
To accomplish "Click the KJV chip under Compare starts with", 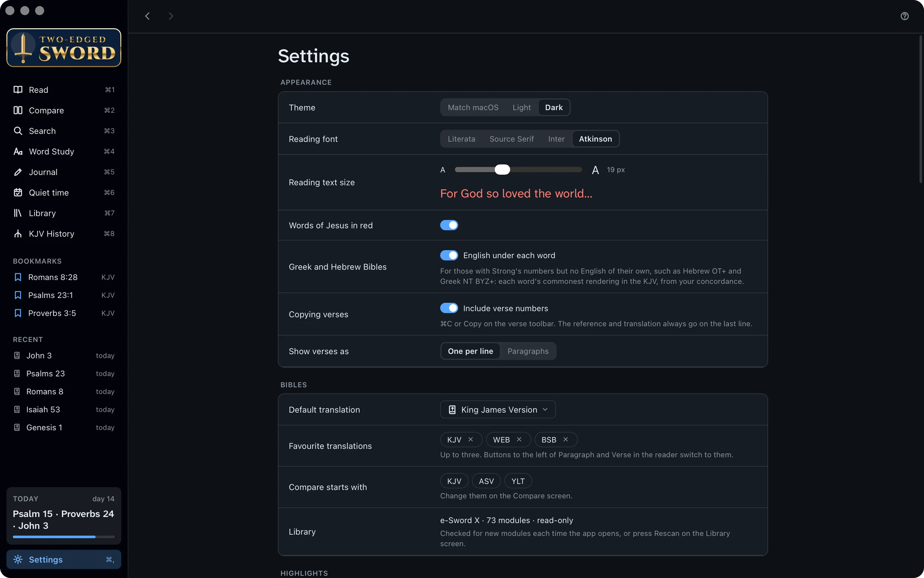I will (454, 481).
